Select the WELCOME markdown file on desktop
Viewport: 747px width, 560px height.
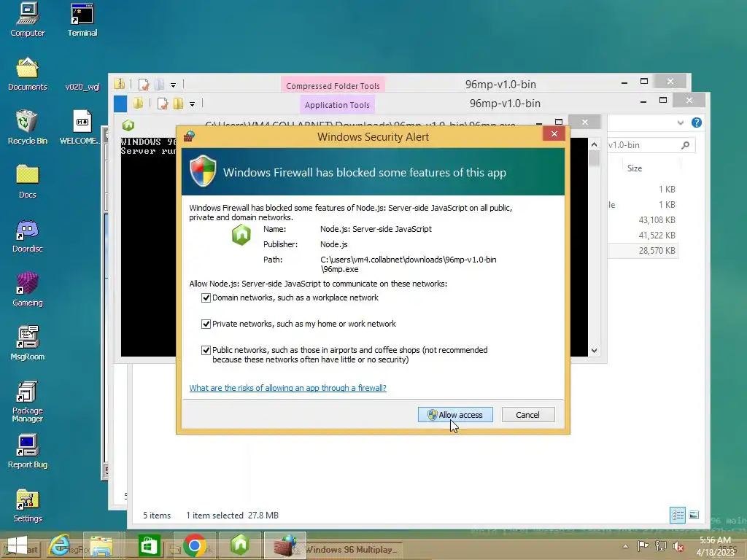pos(81,127)
